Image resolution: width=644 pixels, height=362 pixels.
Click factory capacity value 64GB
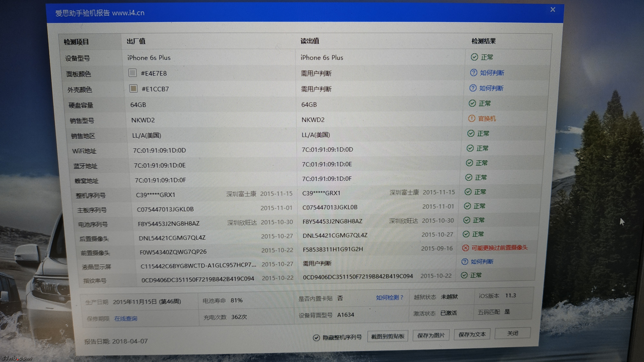(138, 105)
